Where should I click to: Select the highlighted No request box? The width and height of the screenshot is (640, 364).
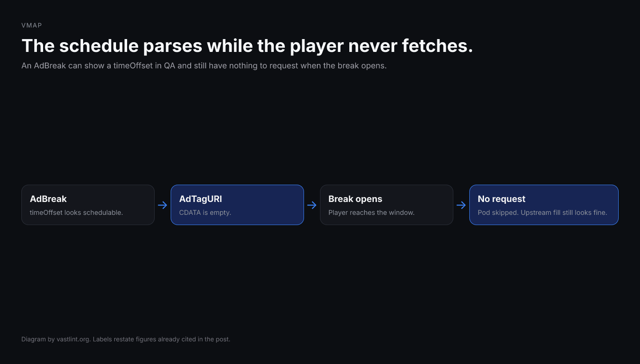[544, 205]
